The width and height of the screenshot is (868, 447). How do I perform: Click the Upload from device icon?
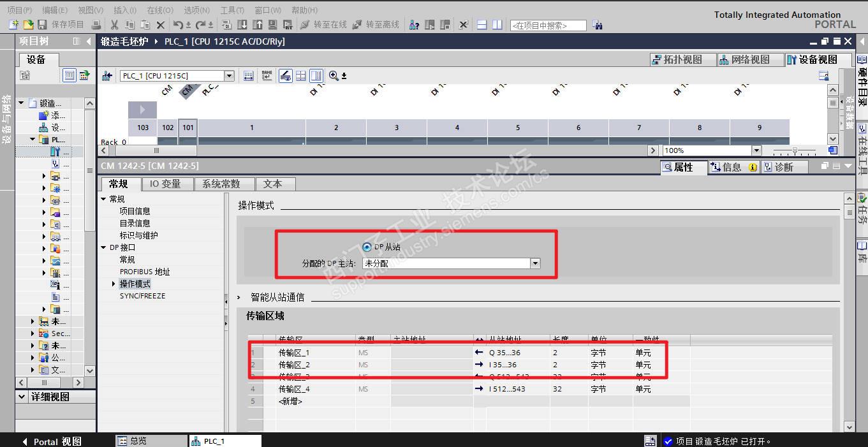tap(258, 25)
